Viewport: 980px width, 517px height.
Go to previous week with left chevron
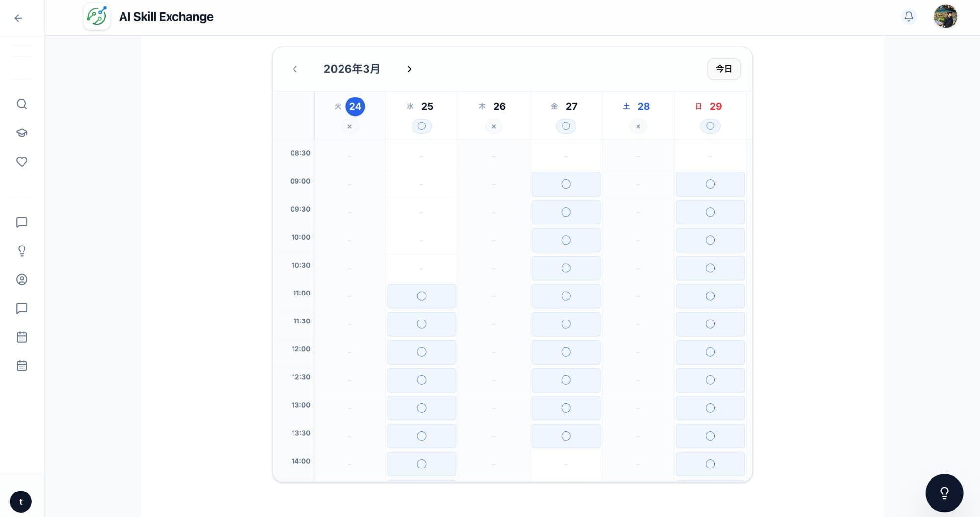[x=295, y=69]
